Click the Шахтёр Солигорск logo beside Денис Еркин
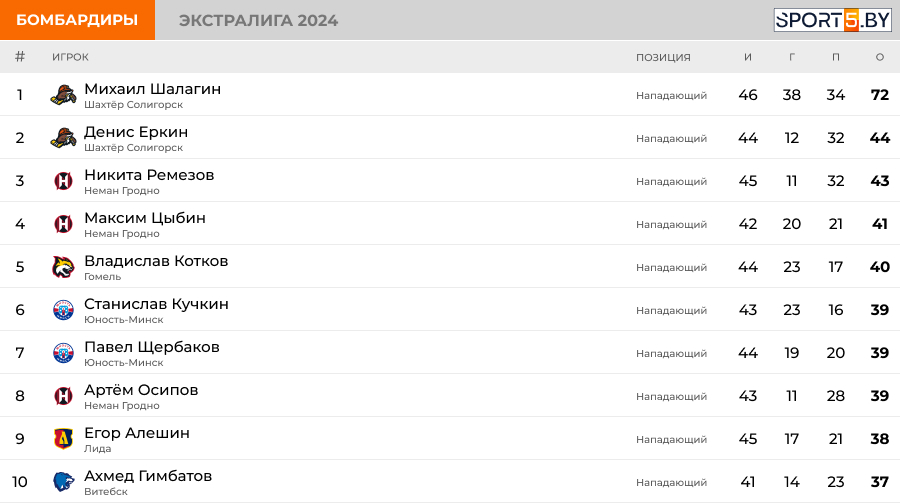 coord(63,138)
